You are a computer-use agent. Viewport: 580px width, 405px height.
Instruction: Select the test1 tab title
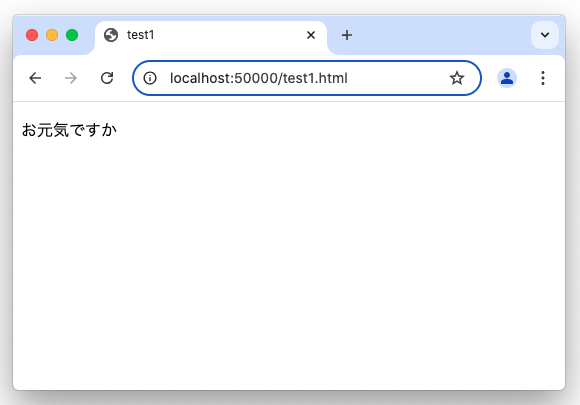[x=141, y=35]
